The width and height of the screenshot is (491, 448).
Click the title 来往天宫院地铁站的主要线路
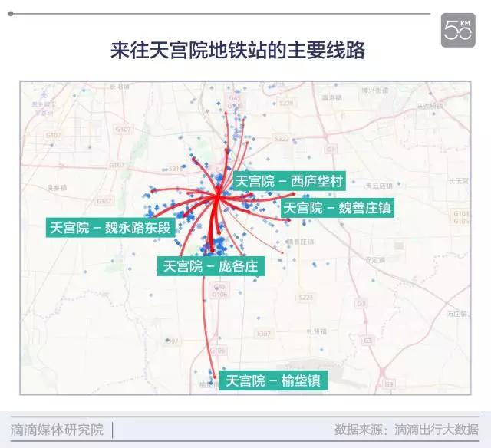[x=238, y=50]
